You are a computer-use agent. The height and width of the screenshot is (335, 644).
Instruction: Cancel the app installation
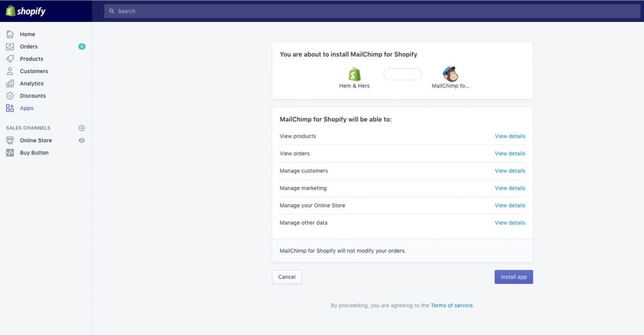click(287, 276)
